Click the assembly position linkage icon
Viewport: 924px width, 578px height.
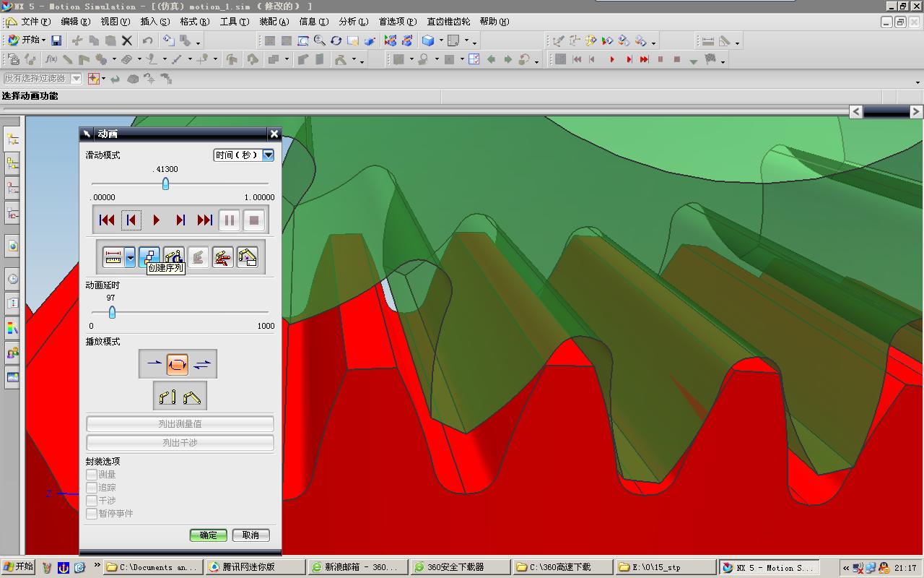[192, 397]
